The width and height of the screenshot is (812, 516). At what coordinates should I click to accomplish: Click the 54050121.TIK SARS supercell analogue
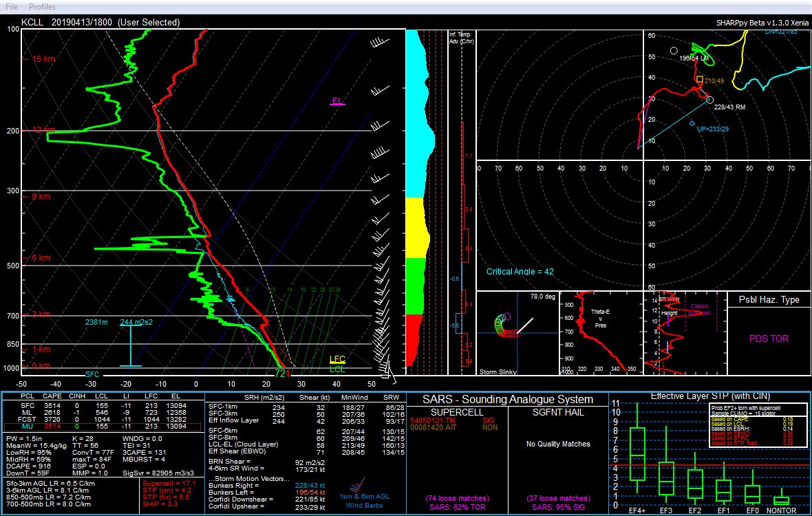tap(430, 419)
